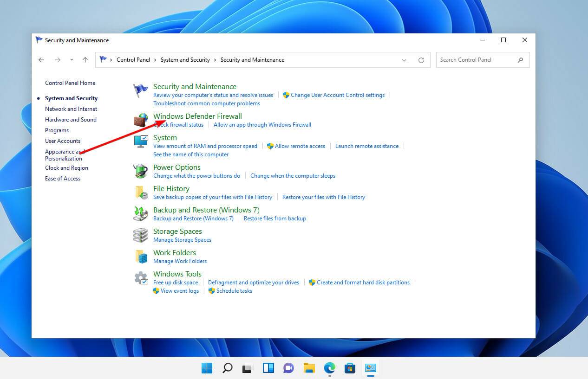Image resolution: width=588 pixels, height=379 pixels.
Task: Click Security and Maintenance breadcrumb in address bar
Action: (x=252, y=60)
